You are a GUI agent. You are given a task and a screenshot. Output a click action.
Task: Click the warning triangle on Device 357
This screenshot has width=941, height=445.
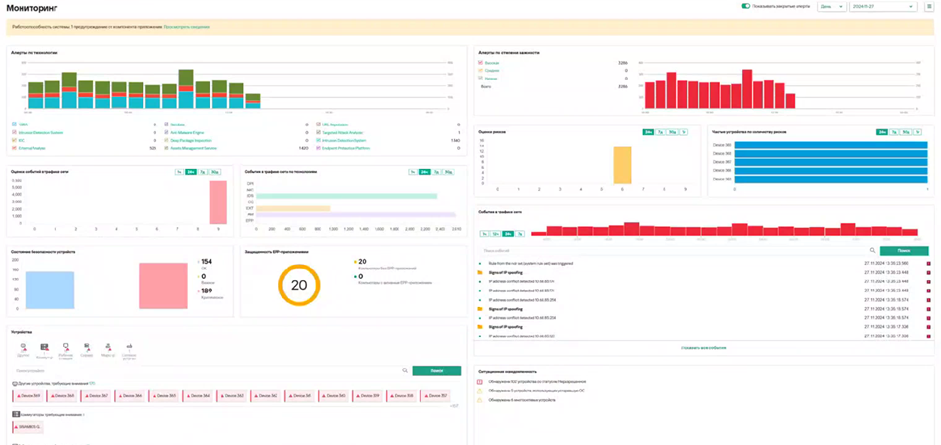(427, 396)
